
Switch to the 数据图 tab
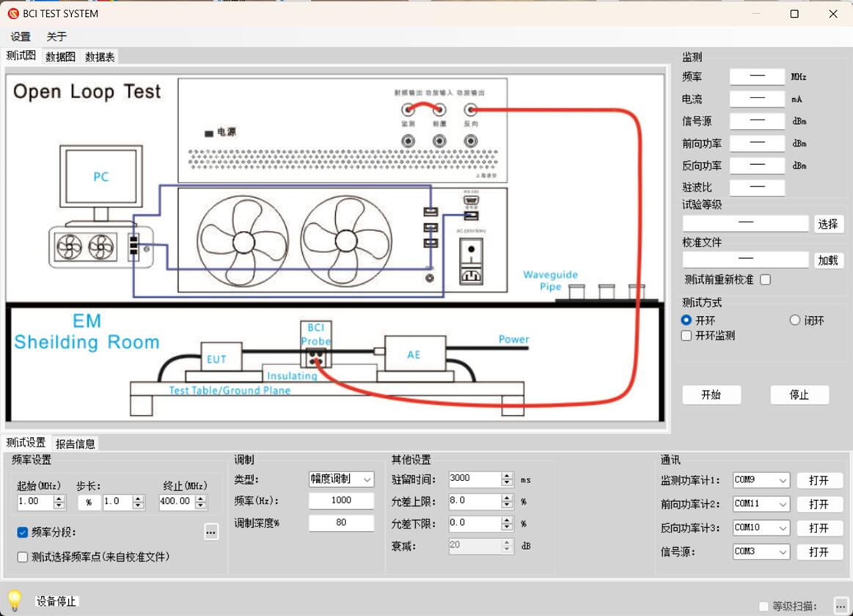click(x=60, y=56)
